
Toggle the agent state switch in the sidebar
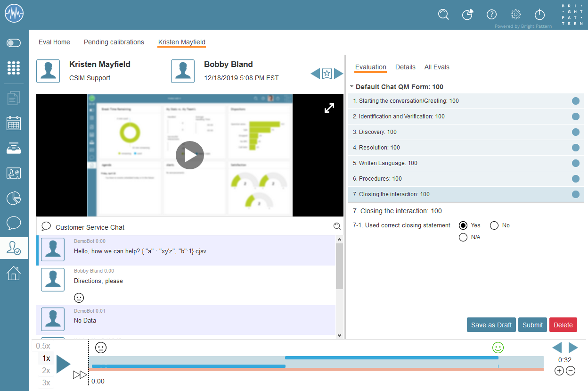[14, 43]
